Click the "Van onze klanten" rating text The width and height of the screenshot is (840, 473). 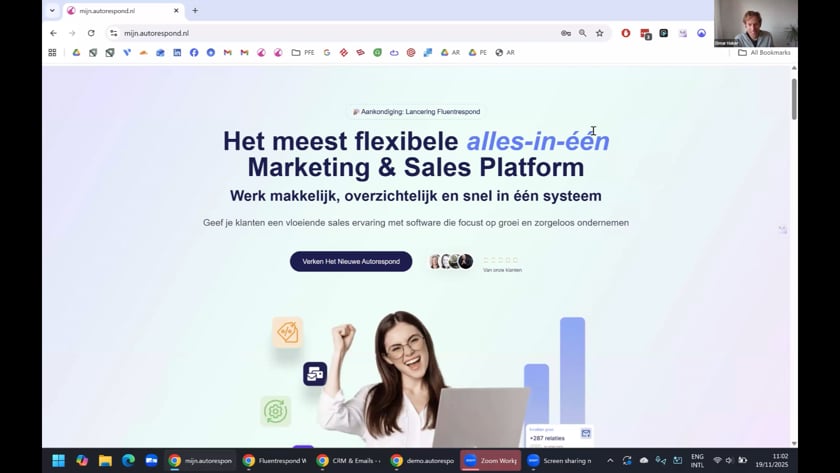[502, 270]
